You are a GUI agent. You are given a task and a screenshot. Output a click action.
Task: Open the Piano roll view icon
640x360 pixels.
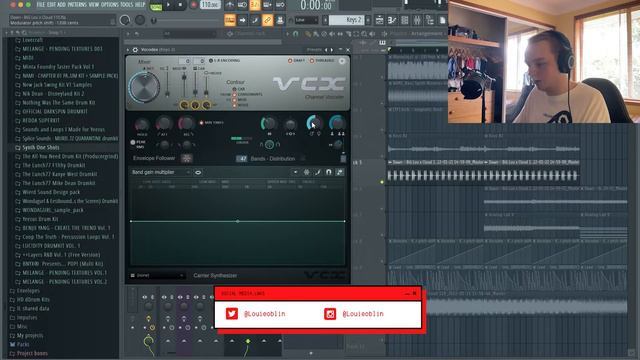(x=392, y=20)
